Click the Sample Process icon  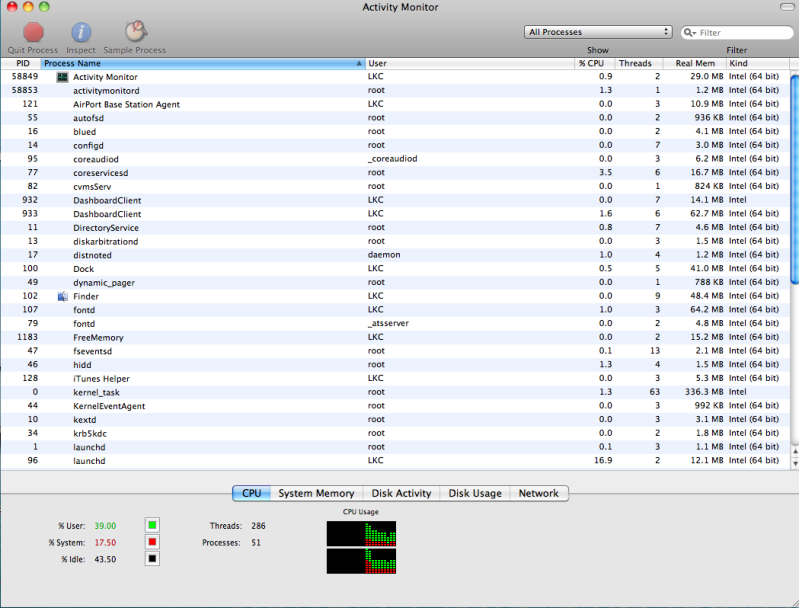[136, 31]
